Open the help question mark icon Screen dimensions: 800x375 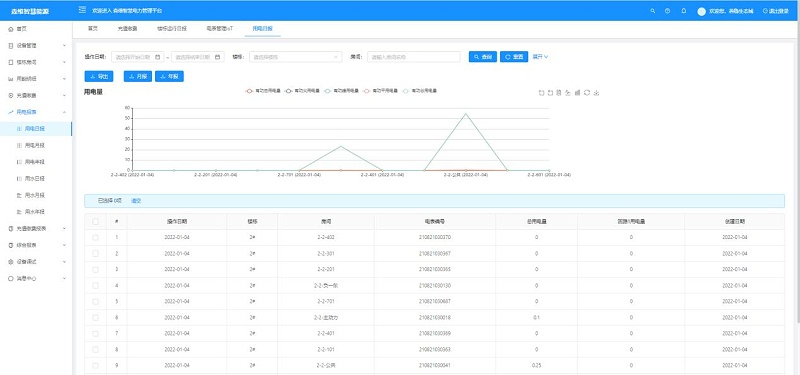667,11
